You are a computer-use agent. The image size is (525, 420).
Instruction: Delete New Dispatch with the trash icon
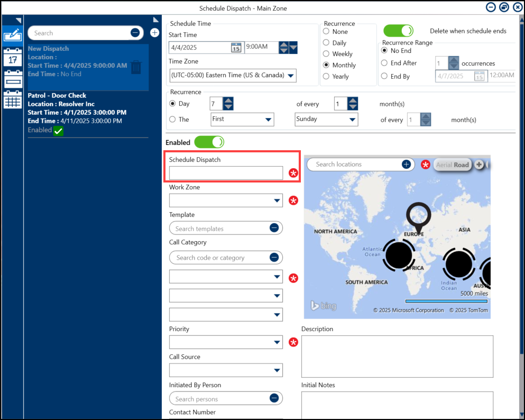(x=136, y=67)
